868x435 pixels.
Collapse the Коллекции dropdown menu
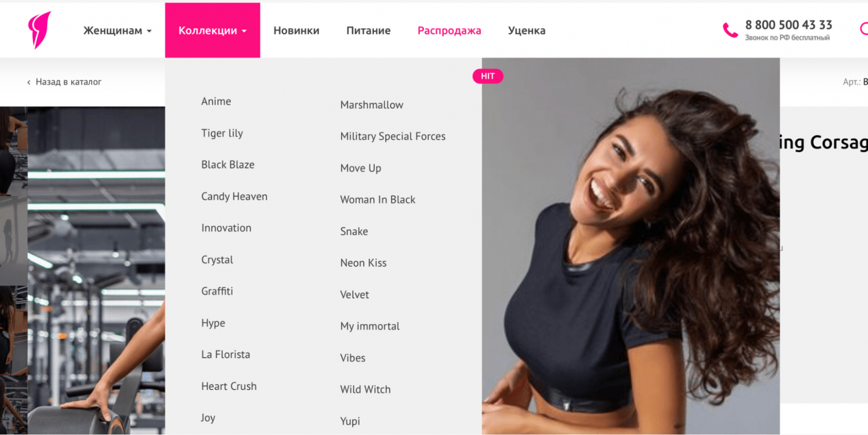[213, 30]
